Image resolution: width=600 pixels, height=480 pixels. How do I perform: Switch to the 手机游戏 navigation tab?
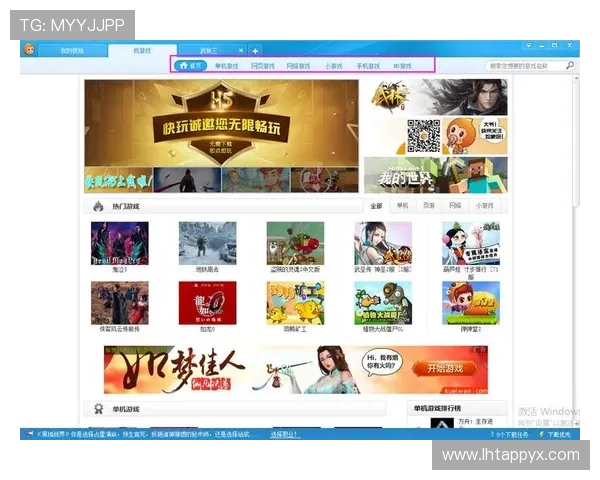pyautogui.click(x=367, y=66)
